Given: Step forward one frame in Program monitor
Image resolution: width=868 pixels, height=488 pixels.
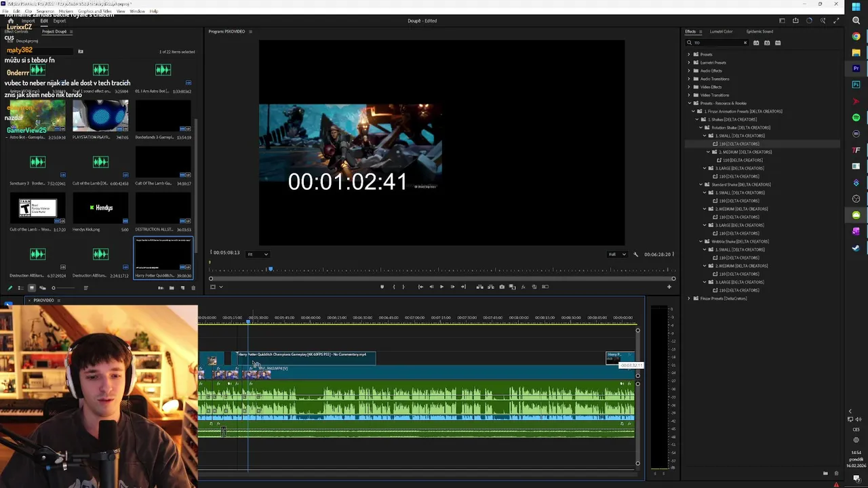Looking at the screenshot, I should [452, 287].
